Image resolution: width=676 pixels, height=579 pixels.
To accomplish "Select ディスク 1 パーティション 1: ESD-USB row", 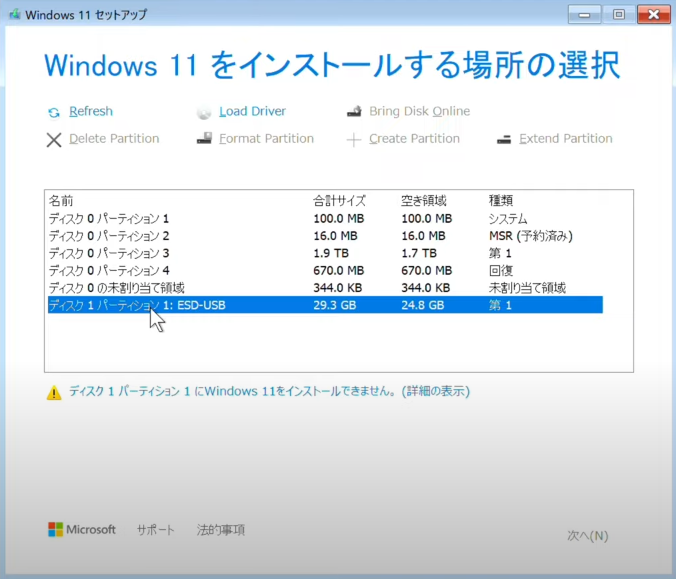I will pyautogui.click(x=325, y=305).
